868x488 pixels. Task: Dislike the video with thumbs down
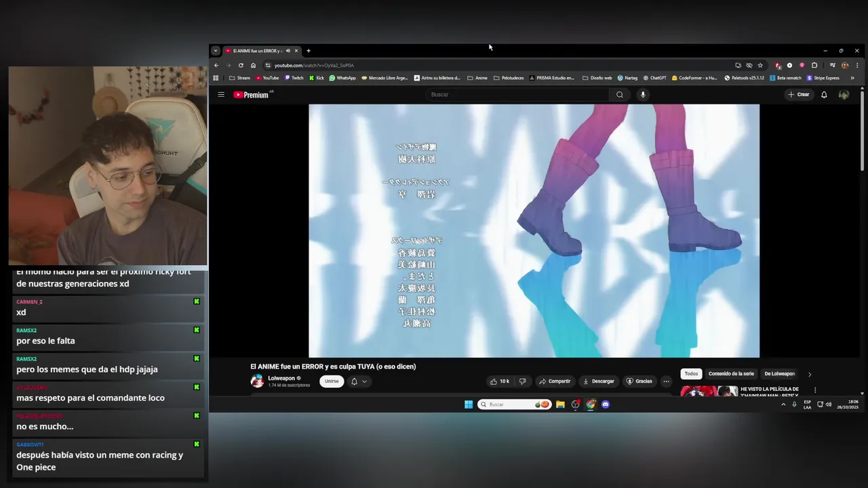click(522, 382)
